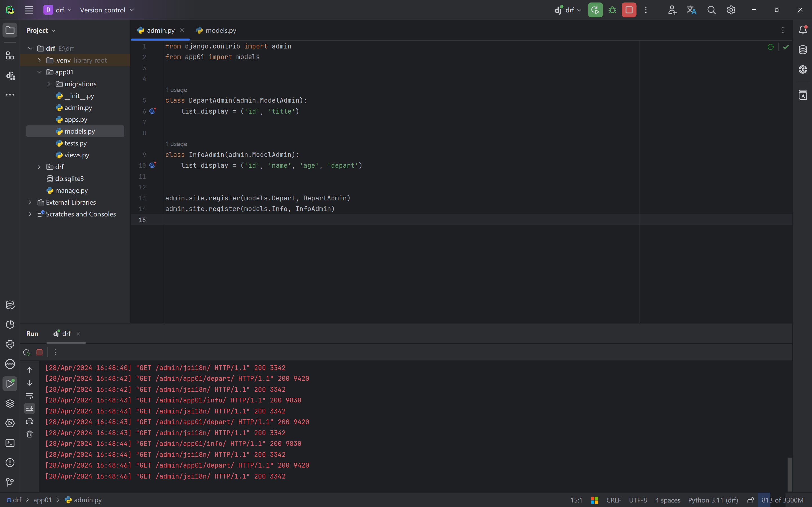Click the Debug bug icon
The image size is (812, 507).
click(x=612, y=10)
